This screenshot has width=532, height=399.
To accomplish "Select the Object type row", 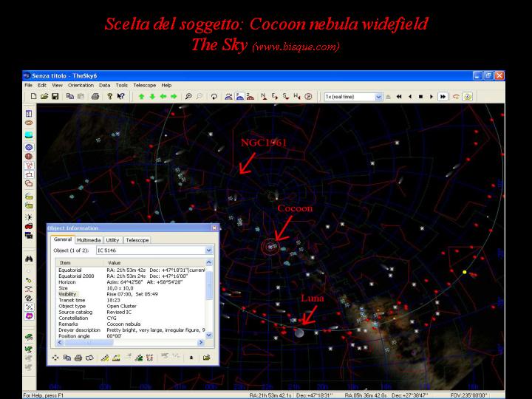I will (x=131, y=306).
